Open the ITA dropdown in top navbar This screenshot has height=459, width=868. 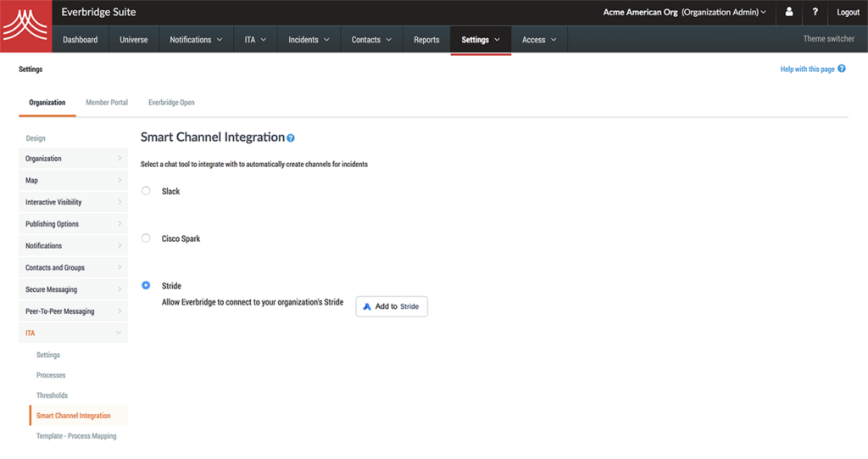pos(255,39)
